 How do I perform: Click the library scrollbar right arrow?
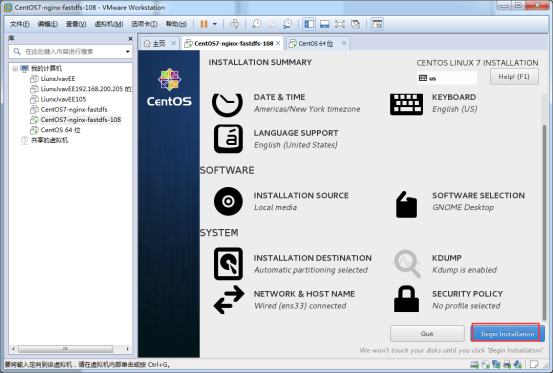127,349
